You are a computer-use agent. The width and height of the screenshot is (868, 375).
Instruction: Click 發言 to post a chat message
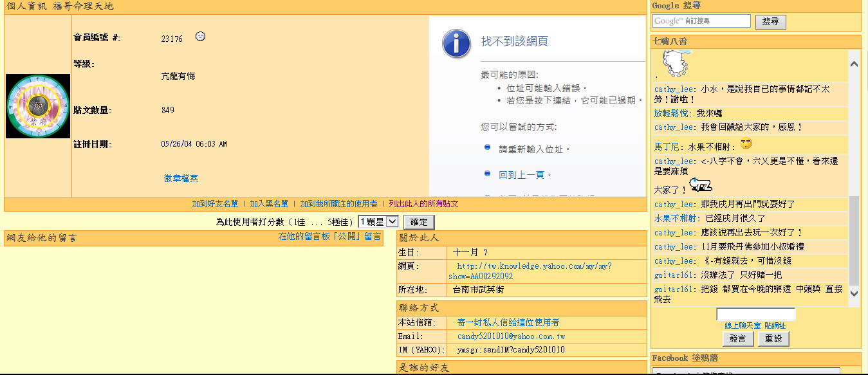click(x=737, y=338)
